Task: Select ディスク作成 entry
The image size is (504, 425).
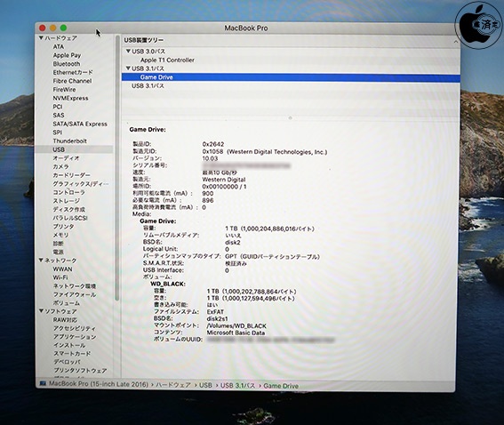Action: [68, 209]
